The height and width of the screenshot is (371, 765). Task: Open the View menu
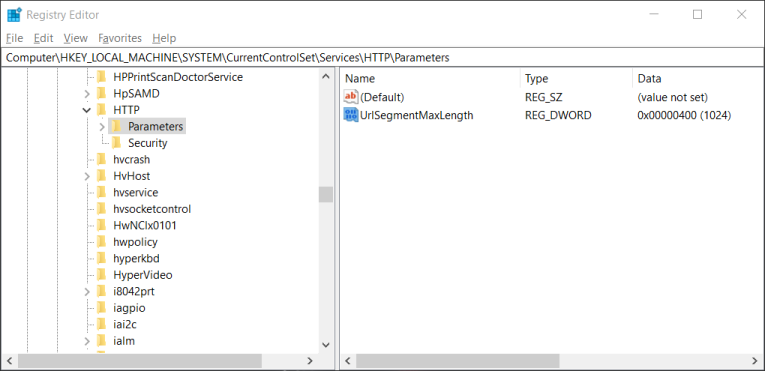pos(76,38)
